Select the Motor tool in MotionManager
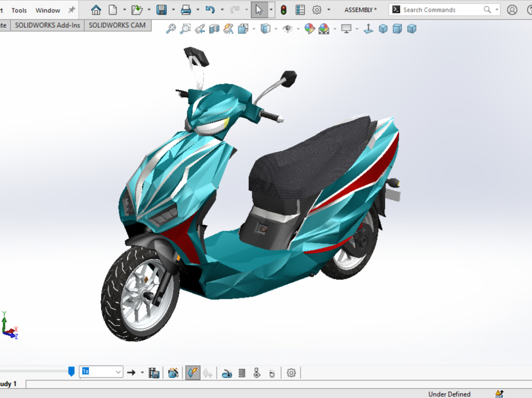Image resolution: width=532 pixels, height=398 pixels. click(227, 372)
